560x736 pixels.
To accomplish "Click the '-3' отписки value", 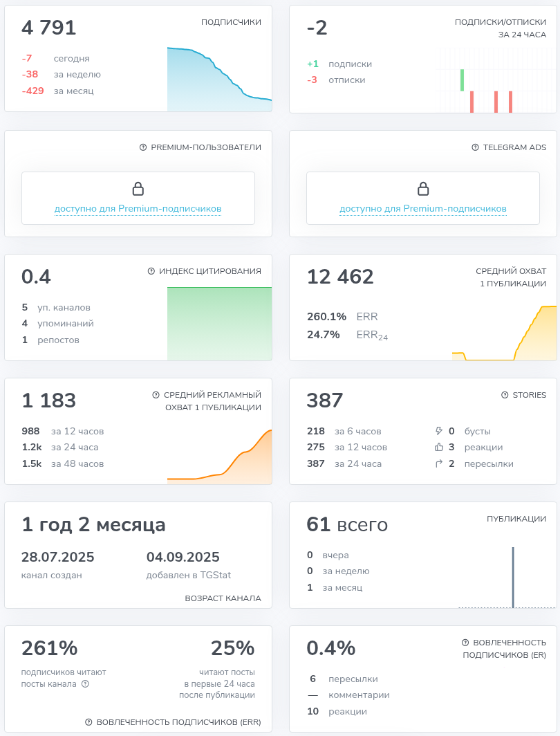I will (312, 80).
